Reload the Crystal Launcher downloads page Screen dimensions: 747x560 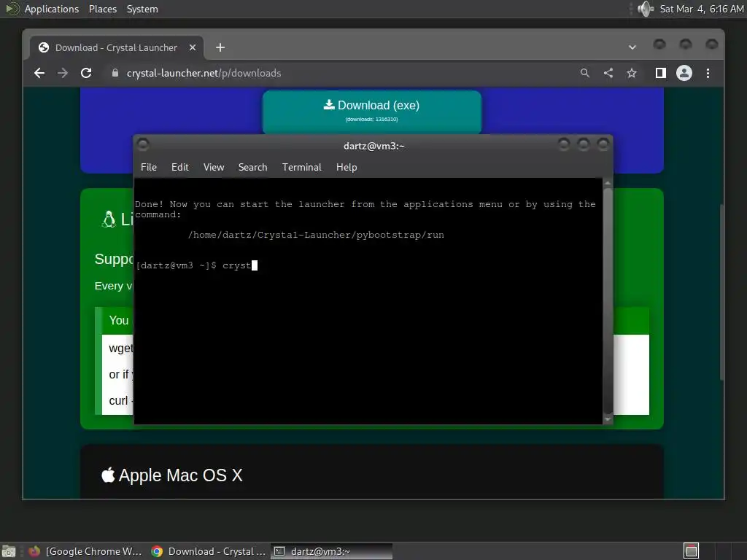(x=86, y=73)
